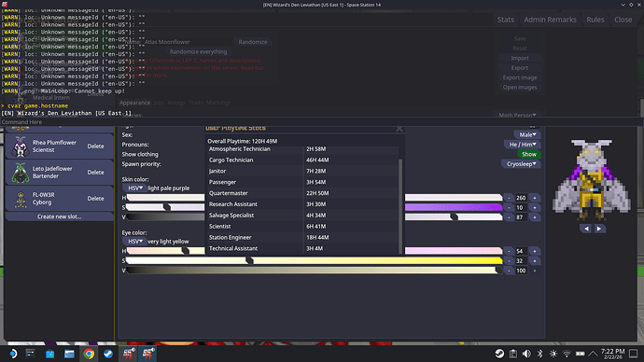The image size is (644, 362).
Task: Open the He / Him pronouns dropdown
Action: pyautogui.click(x=523, y=145)
